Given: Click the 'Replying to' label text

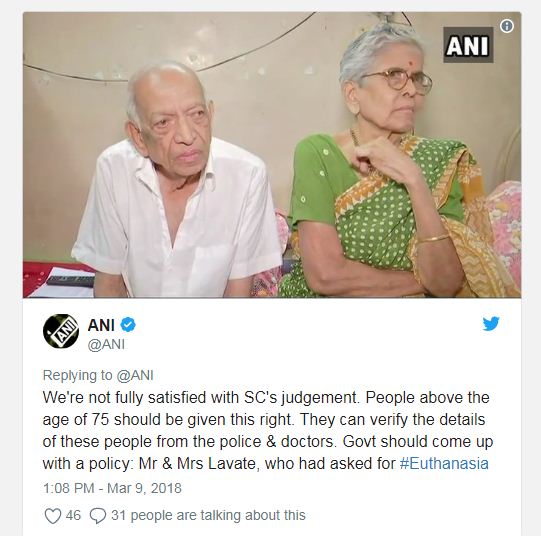Looking at the screenshot, I should pyautogui.click(x=78, y=375).
